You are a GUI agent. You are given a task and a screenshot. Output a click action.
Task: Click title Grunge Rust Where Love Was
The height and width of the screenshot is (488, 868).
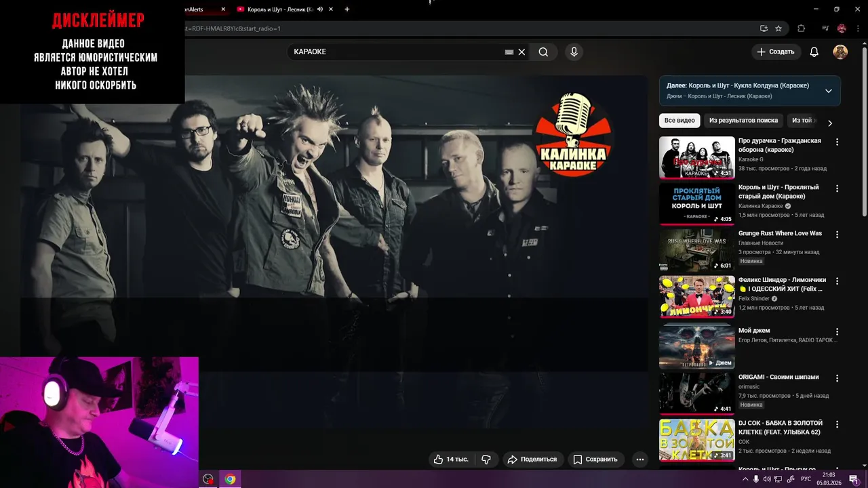[780, 233]
